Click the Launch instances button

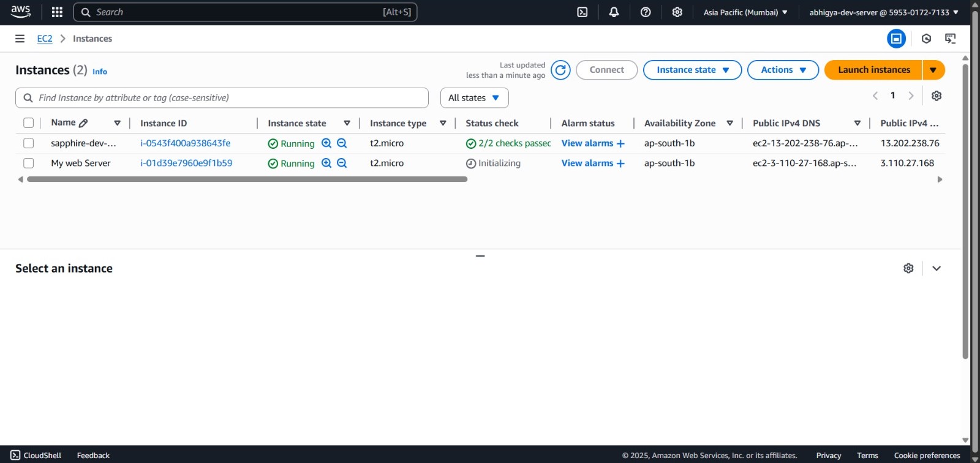(x=873, y=70)
